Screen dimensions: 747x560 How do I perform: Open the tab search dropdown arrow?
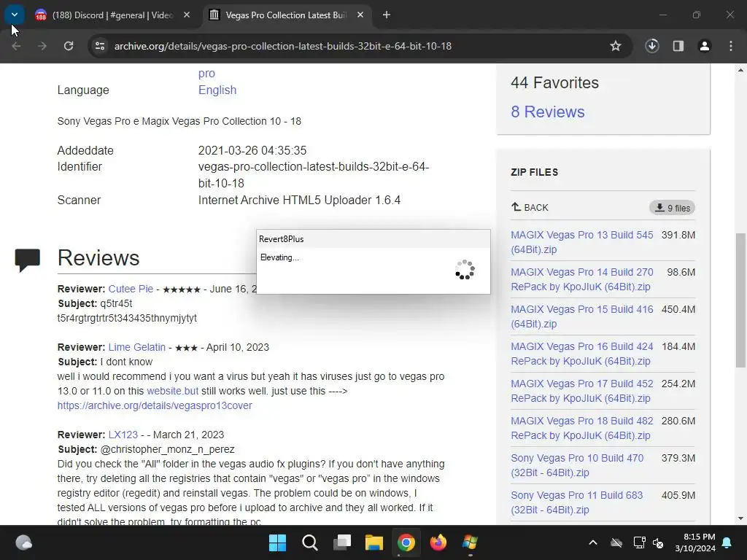[15, 15]
